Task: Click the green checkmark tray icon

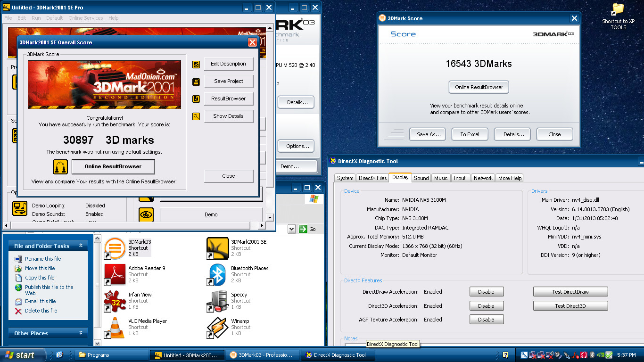Action: point(609,355)
